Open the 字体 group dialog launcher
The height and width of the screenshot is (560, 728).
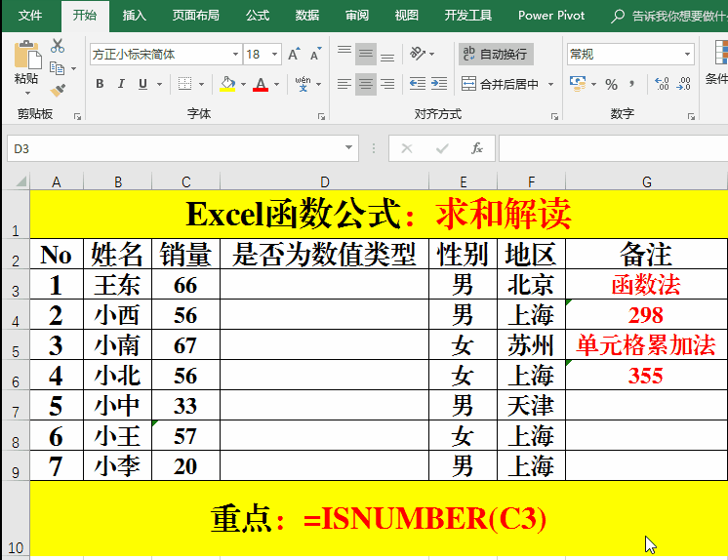click(321, 116)
